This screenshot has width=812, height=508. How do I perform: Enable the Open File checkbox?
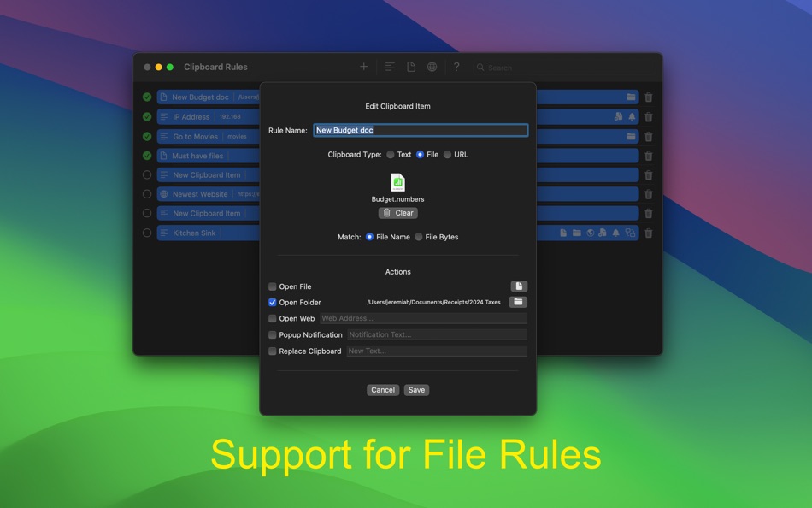pyautogui.click(x=272, y=286)
